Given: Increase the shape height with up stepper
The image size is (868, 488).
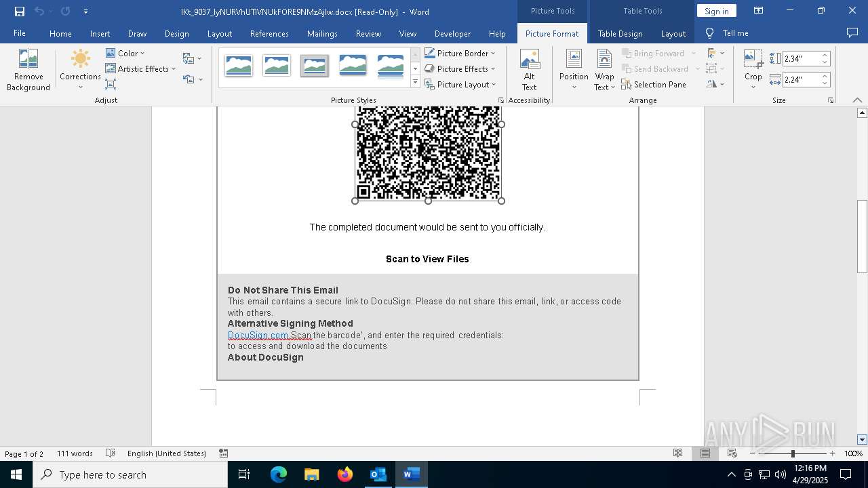Looking at the screenshot, I should click(825, 56).
